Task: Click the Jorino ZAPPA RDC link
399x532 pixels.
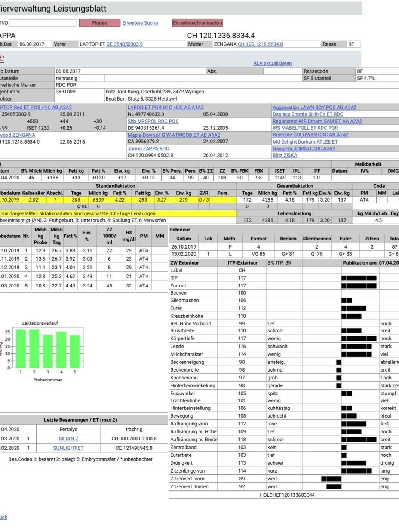Action: tap(148, 149)
